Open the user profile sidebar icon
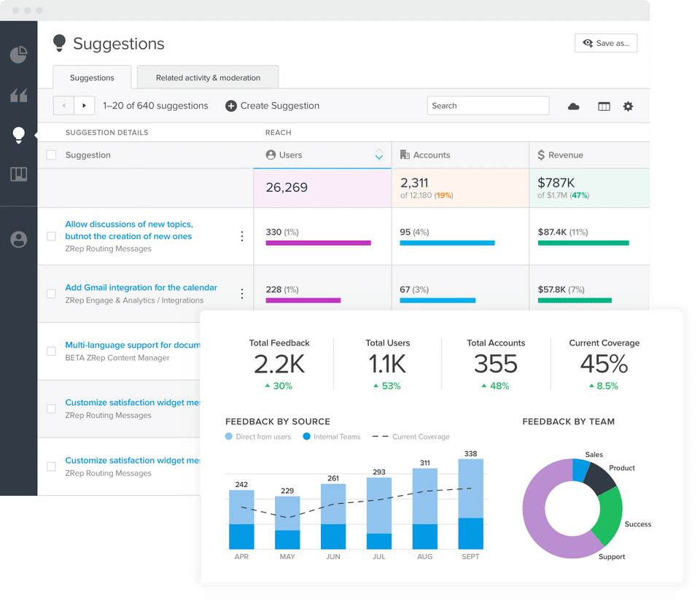Viewport: 700px width, 600px height. coord(19,240)
